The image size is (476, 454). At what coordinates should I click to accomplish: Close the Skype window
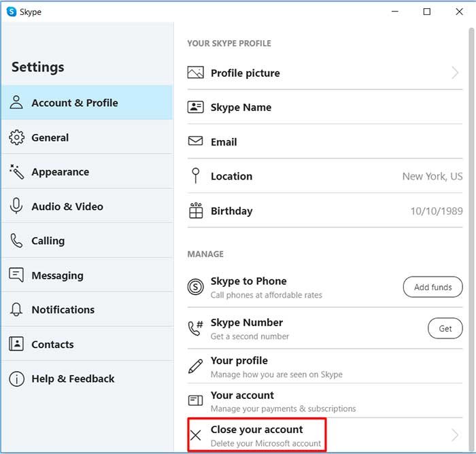pyautogui.click(x=459, y=12)
